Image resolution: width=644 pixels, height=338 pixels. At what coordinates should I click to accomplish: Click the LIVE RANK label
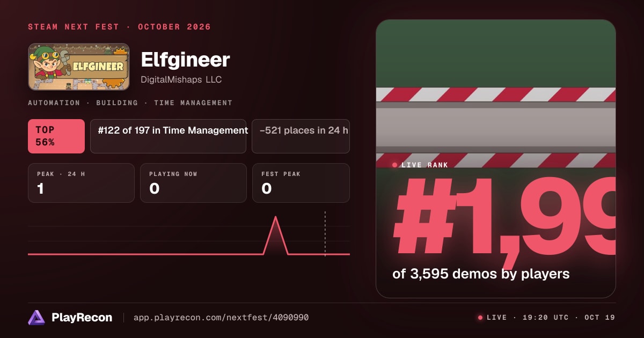point(425,165)
